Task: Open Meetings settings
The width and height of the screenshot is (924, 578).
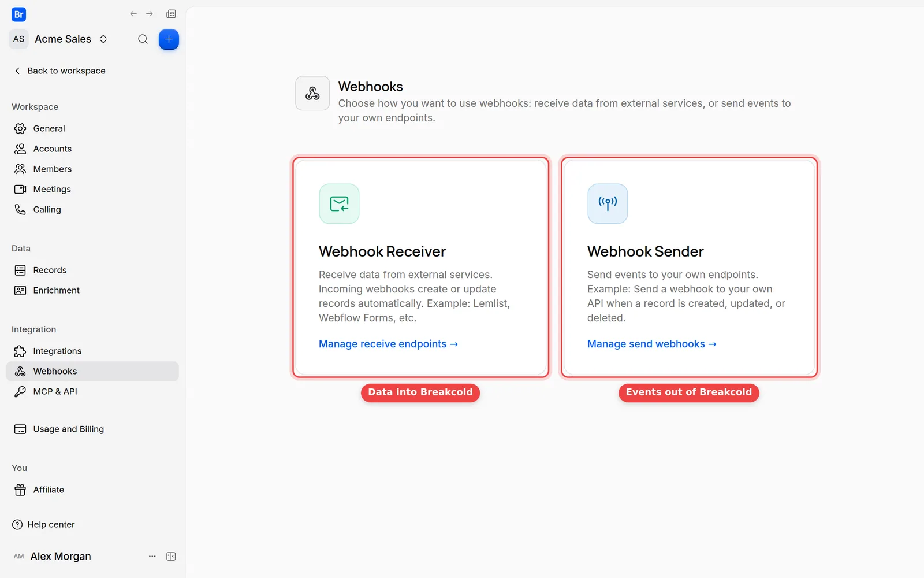Action: tap(92, 189)
